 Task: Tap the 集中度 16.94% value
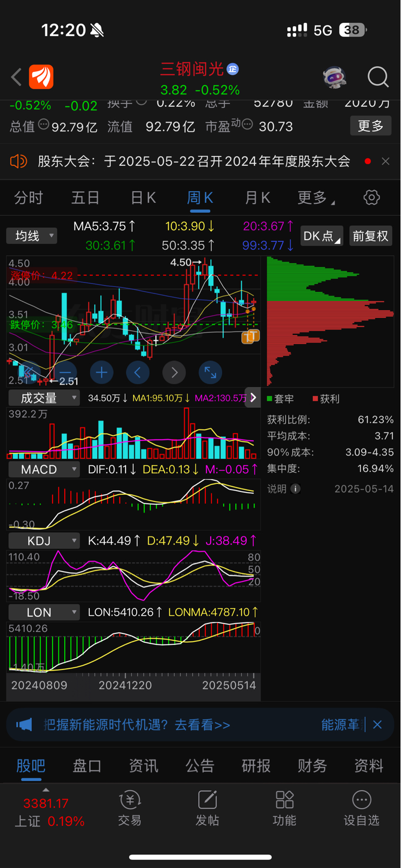point(375,469)
